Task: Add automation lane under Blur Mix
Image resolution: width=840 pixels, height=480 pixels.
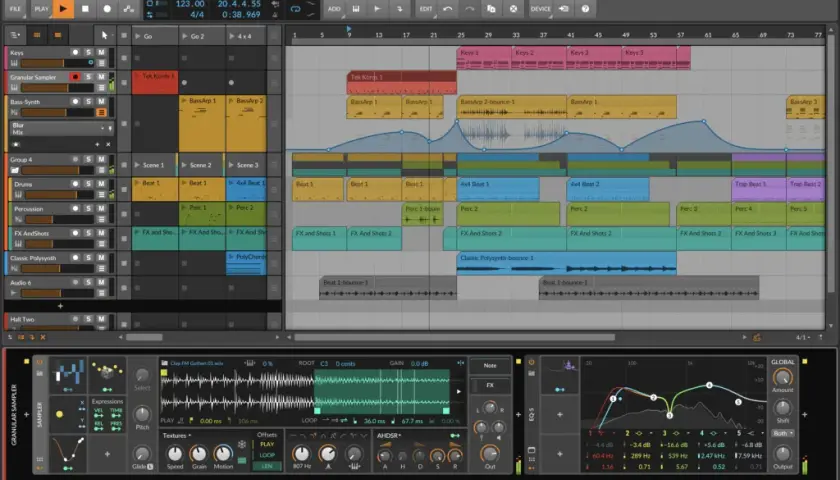Action: coord(97,144)
